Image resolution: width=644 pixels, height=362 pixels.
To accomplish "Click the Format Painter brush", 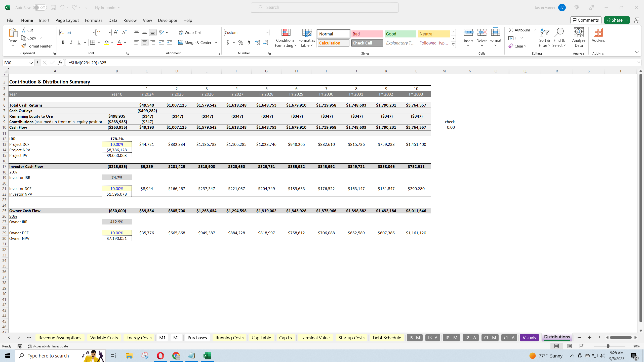I will 36,46.
